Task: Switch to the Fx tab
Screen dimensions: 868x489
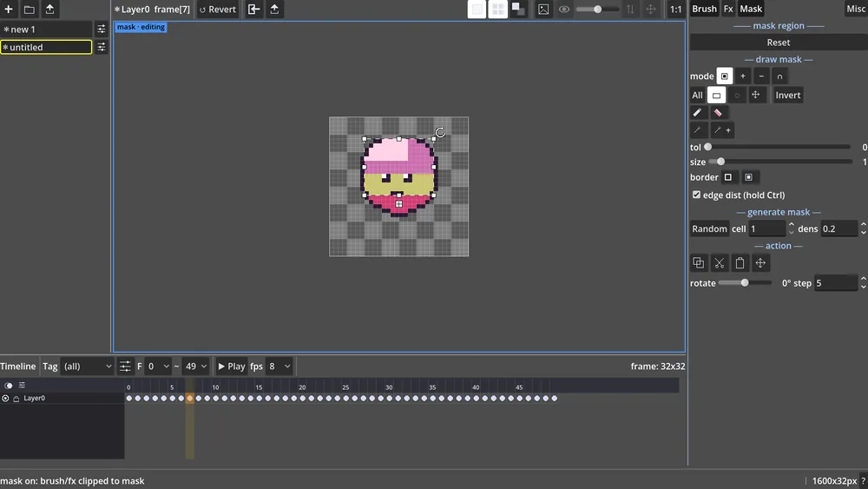Action: click(x=728, y=9)
